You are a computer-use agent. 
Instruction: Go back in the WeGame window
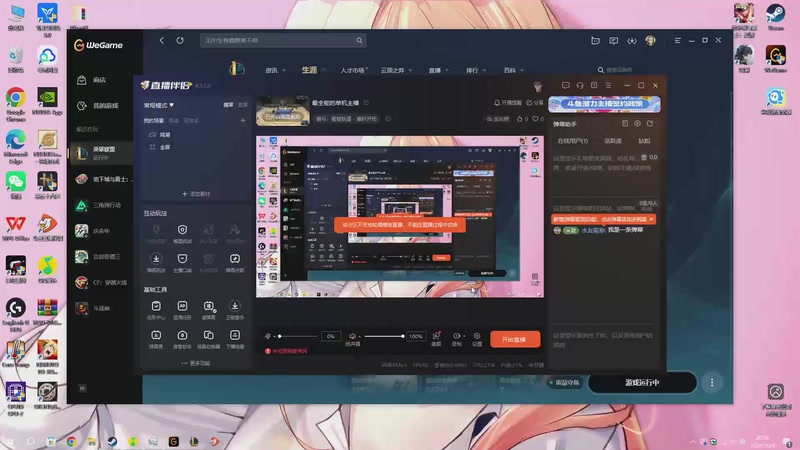[x=161, y=40]
